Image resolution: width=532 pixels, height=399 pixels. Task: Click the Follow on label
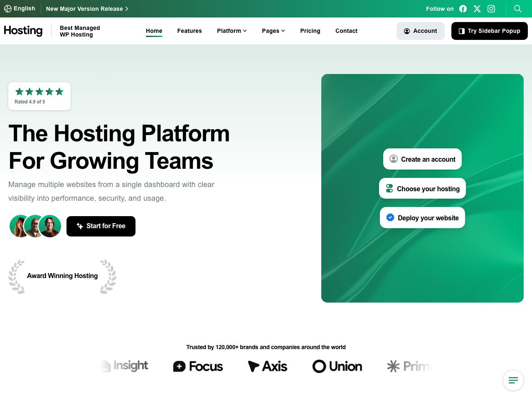click(x=440, y=9)
